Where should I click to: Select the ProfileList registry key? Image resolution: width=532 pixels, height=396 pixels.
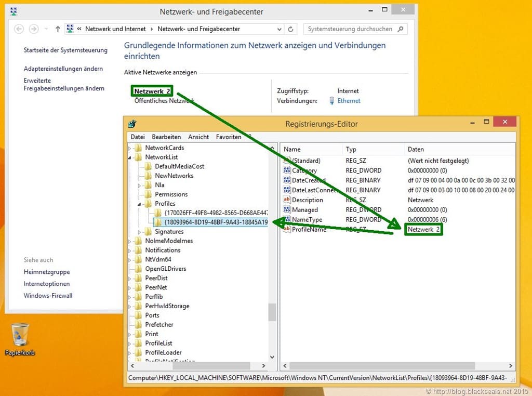tap(159, 343)
